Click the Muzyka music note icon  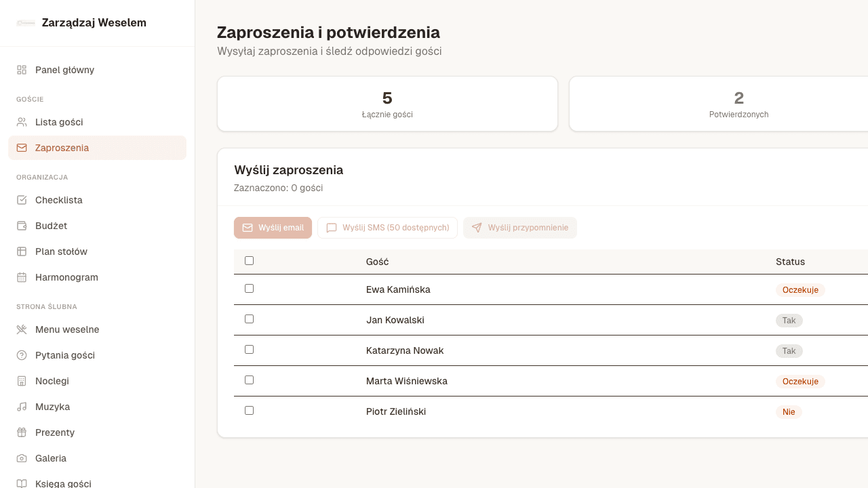pyautogui.click(x=22, y=407)
